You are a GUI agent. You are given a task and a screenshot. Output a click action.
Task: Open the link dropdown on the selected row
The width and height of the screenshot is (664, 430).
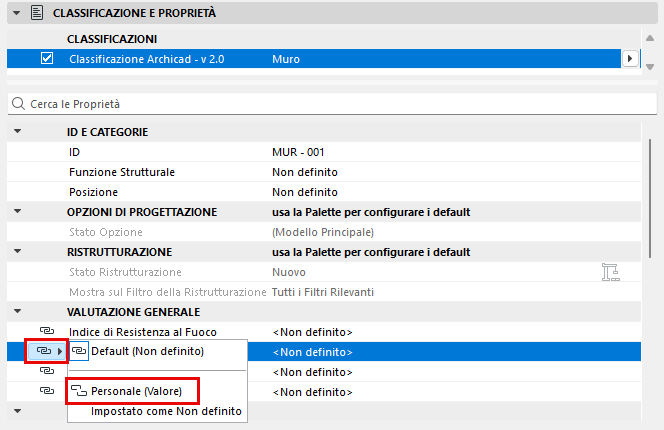click(x=47, y=351)
